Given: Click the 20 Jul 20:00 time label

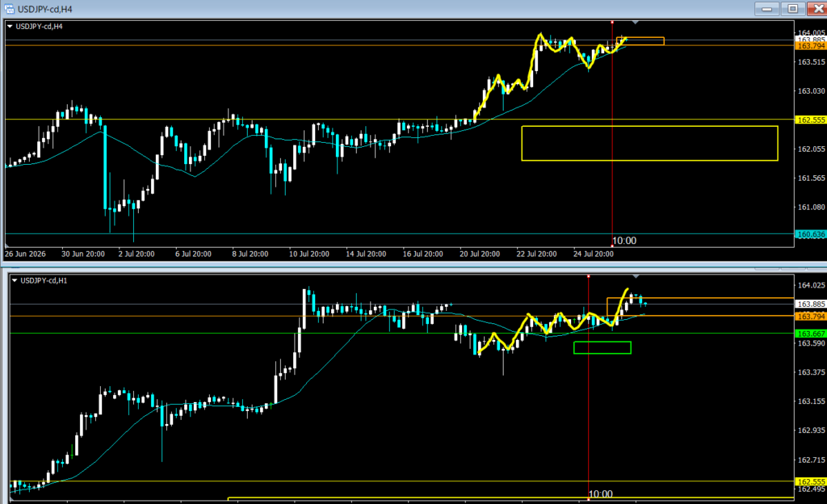Looking at the screenshot, I should point(480,254).
